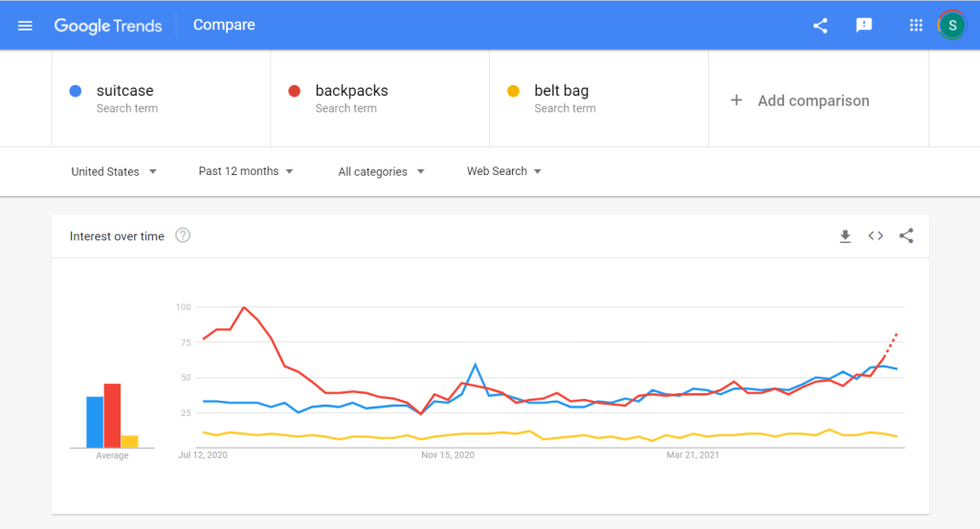Click the Jul 12, 2020 axis label
The width and height of the screenshot is (980, 529).
coord(203,454)
